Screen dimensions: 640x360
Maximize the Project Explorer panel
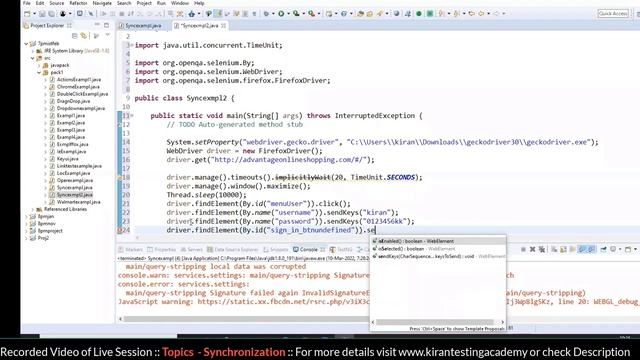pyautogui.click(x=107, y=25)
